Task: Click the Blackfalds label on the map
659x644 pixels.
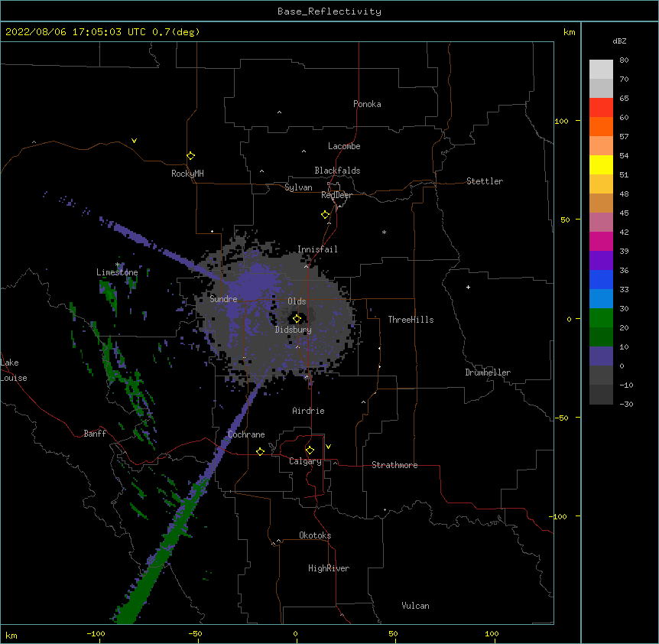Action: pyautogui.click(x=337, y=171)
